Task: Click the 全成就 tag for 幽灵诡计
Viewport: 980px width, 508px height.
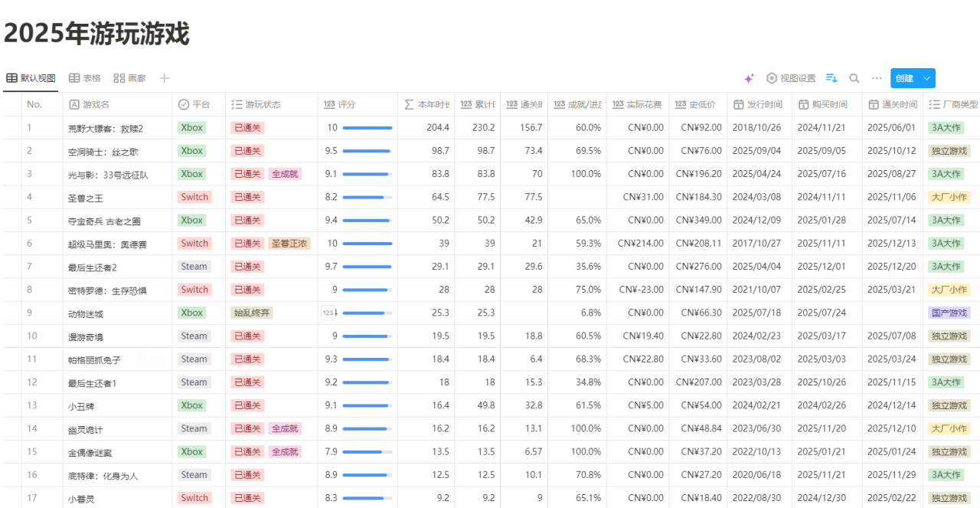Action: click(285, 428)
